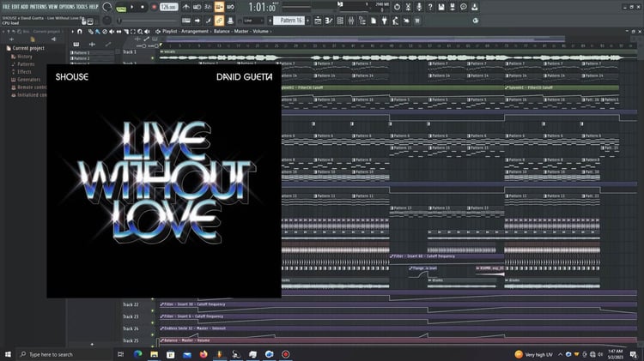Click the chat speech bubble icon
644x361 pixels.
click(464, 7)
